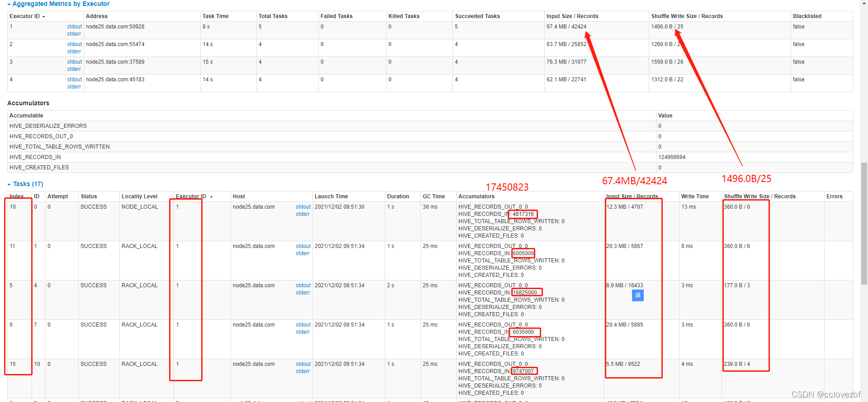Sort by Killed Tasks column header
Screen dimensions: 868x402
click(404, 16)
